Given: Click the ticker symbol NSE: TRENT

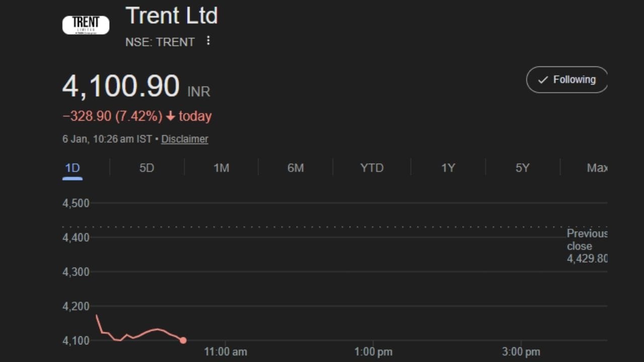Looking at the screenshot, I should [160, 42].
